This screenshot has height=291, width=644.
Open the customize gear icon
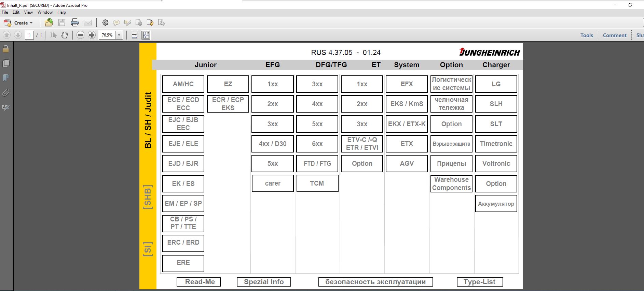coord(105,23)
